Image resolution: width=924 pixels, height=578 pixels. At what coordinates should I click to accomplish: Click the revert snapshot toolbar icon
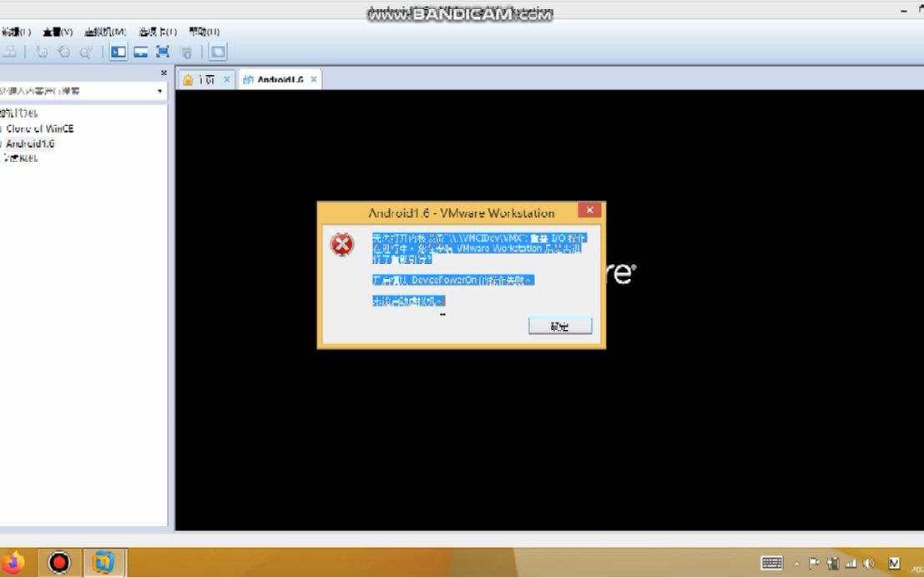click(63, 51)
